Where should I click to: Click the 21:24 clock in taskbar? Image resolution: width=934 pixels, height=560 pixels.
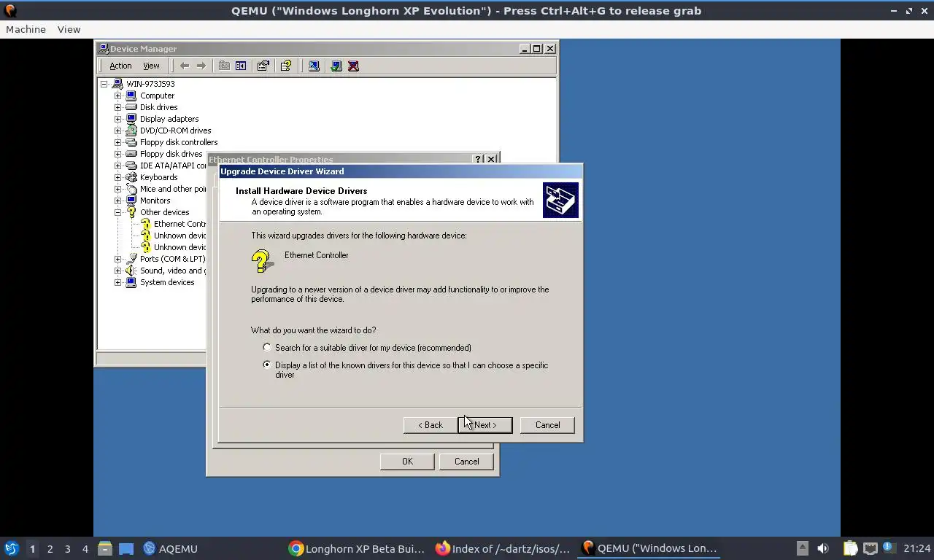point(917,548)
